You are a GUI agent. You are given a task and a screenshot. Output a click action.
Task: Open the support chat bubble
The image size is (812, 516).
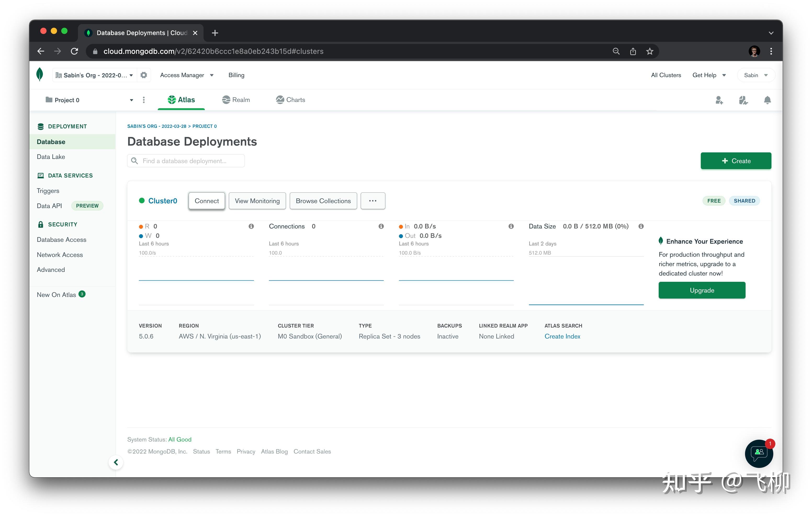(x=759, y=453)
